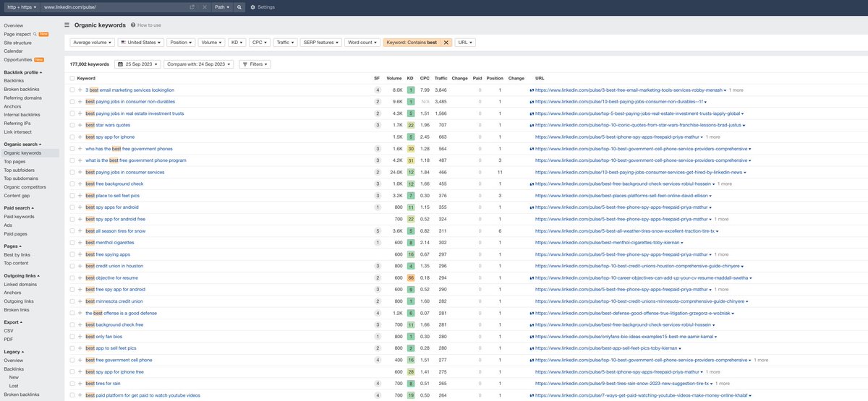868x401 pixels.
Task: Click plus icon for 'best tires for rain'
Action: (80, 384)
